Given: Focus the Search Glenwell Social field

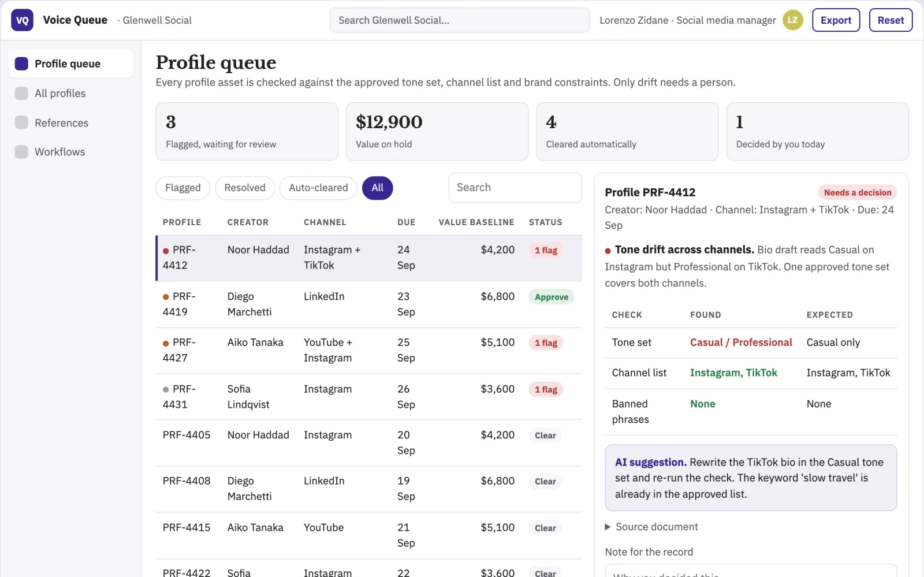Looking at the screenshot, I should tap(459, 20).
